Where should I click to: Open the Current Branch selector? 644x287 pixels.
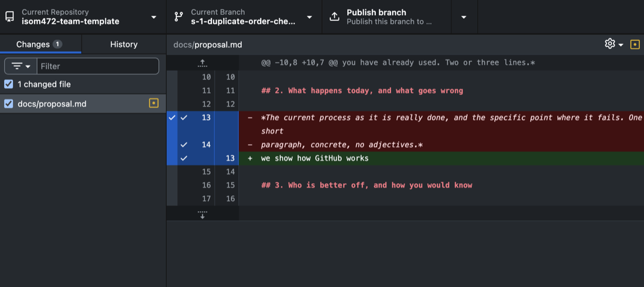[244, 17]
